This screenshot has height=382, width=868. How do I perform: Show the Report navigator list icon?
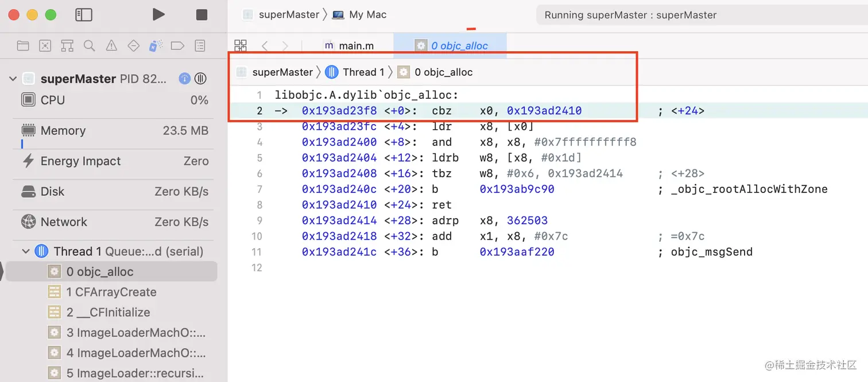pyautogui.click(x=199, y=45)
